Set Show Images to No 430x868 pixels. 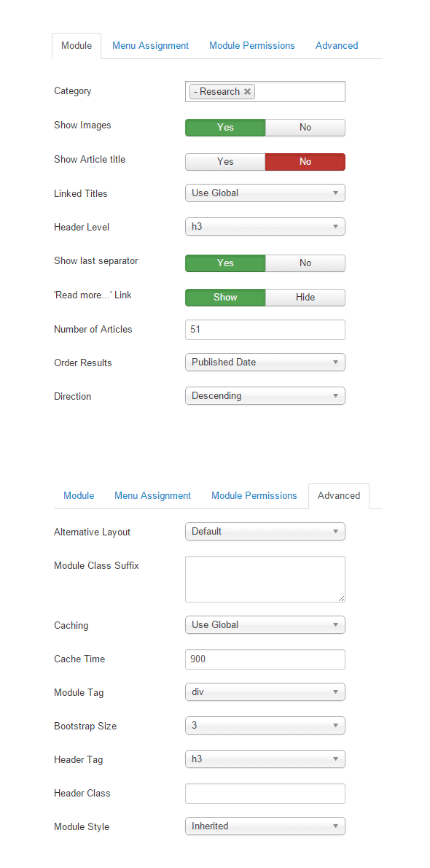[305, 128]
